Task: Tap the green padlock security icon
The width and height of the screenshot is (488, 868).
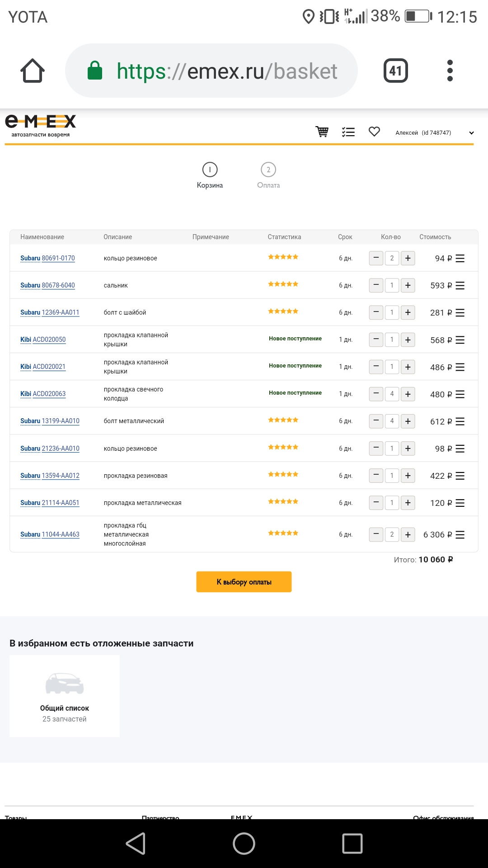Action: [94, 71]
